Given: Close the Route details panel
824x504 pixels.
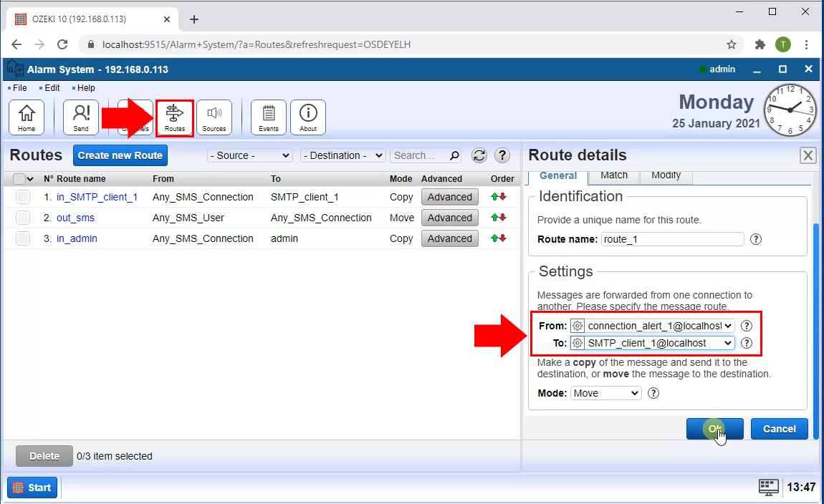Looking at the screenshot, I should (808, 155).
